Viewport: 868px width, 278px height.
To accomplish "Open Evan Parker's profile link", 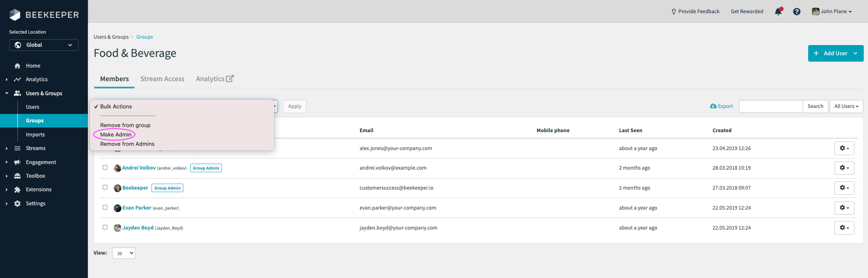I will (x=137, y=208).
